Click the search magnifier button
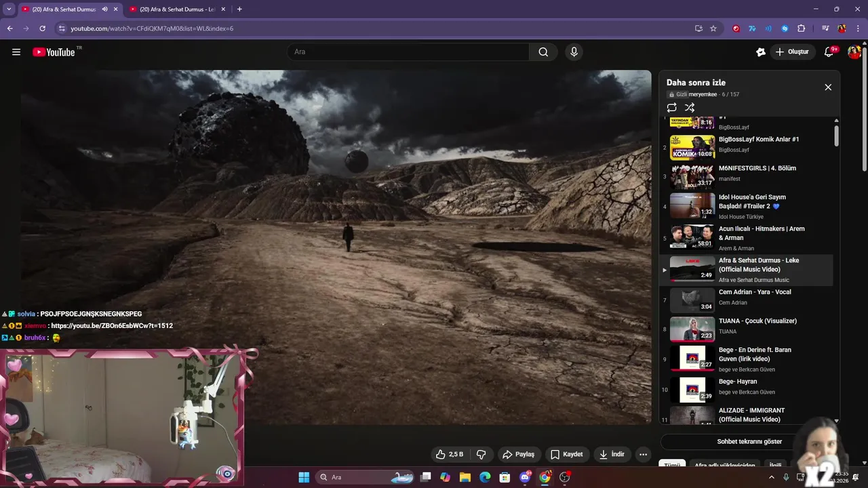The image size is (868, 488). coord(543,52)
